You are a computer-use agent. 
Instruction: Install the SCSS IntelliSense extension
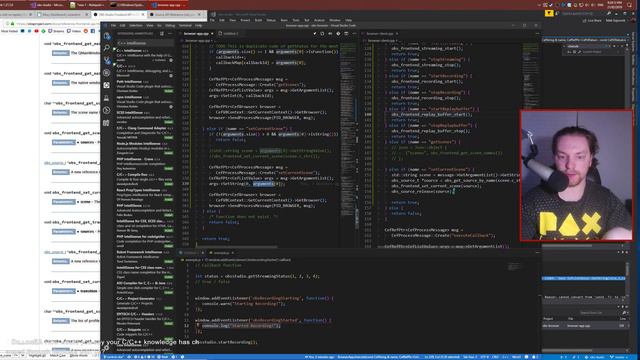pos(169,122)
